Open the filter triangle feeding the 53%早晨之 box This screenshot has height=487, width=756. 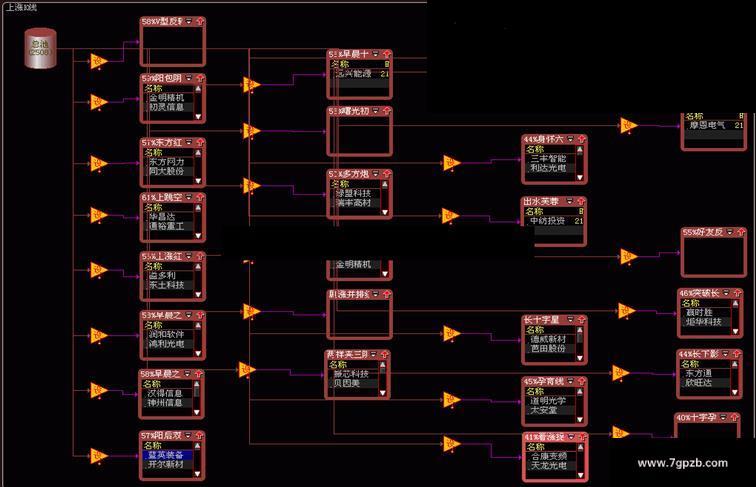(99, 335)
